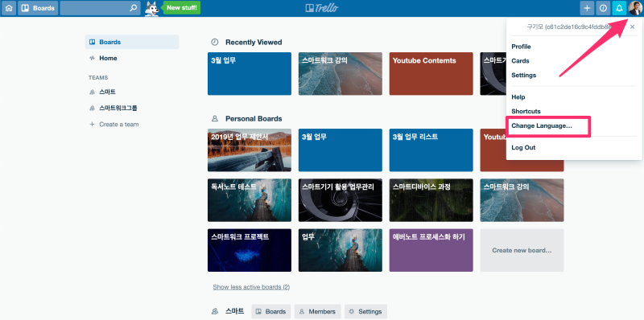
Task: Close the account menu popup
Action: pos(632,27)
